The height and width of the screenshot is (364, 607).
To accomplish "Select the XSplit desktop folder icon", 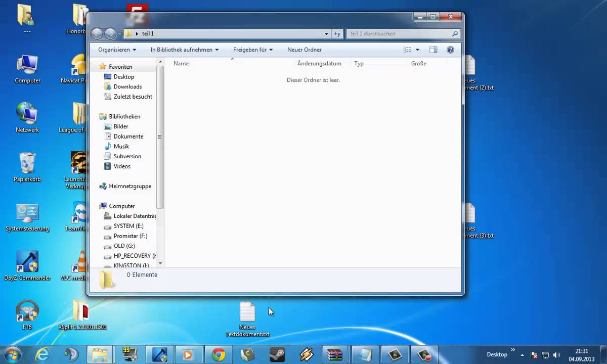I will click(82, 315).
